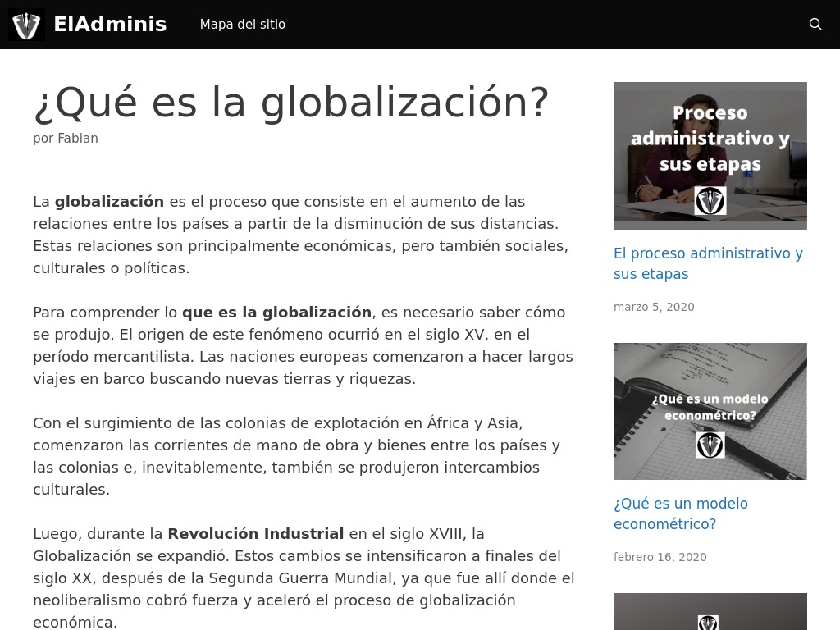Click the author link Fabian

[77, 138]
